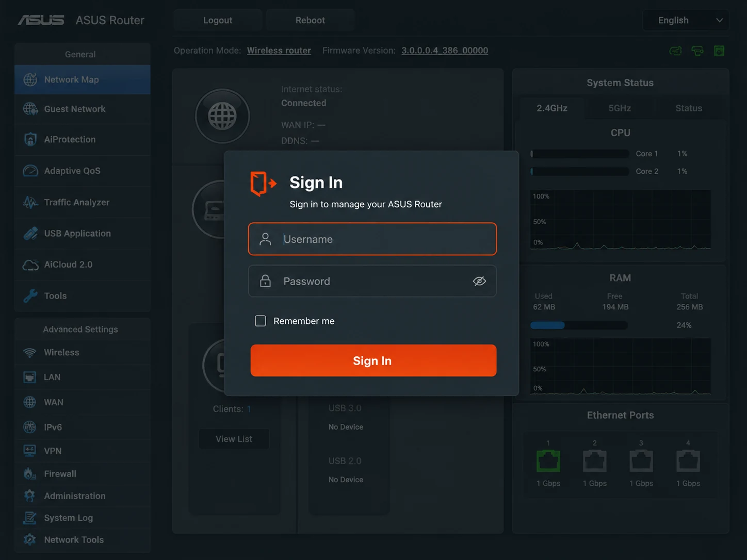The width and height of the screenshot is (747, 560).
Task: Click the USB Application plug icon
Action: point(30,233)
